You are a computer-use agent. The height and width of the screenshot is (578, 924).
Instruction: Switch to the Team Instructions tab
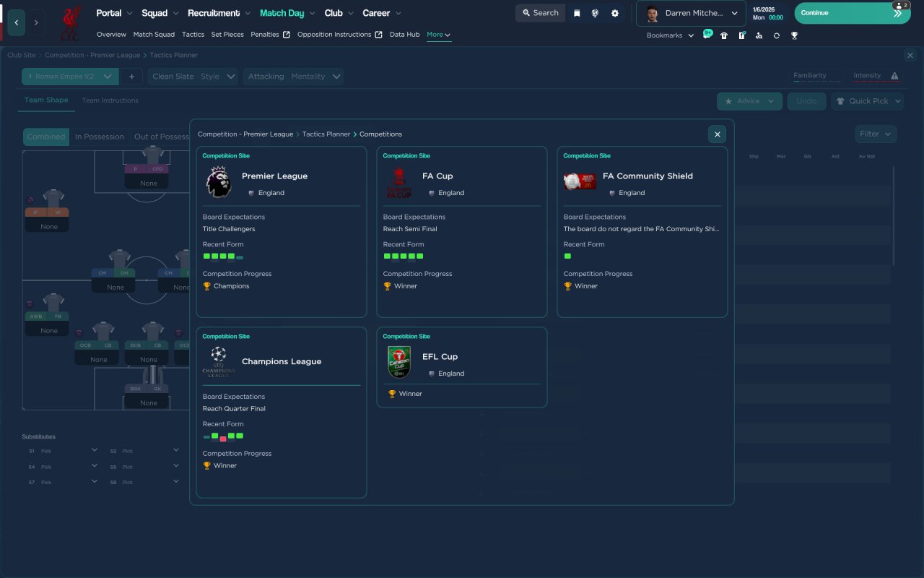click(x=110, y=100)
